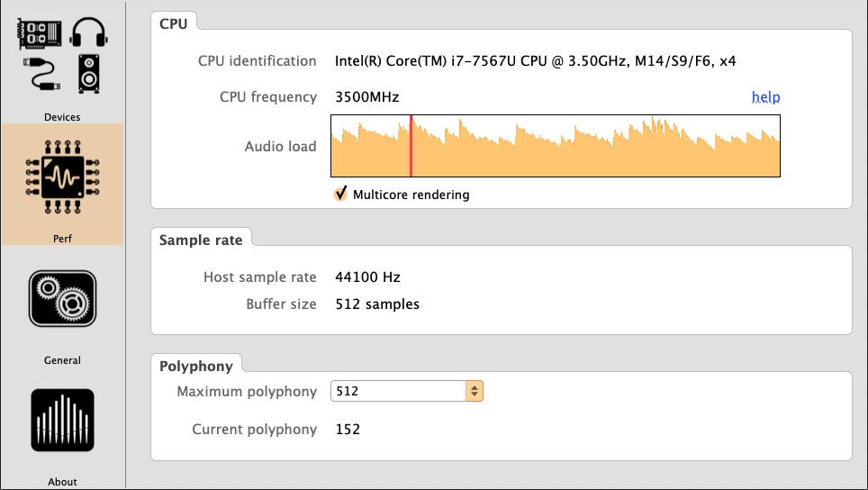Click the 512 samples buffer size value
Viewport: 868px width, 490px height.
[377, 304]
